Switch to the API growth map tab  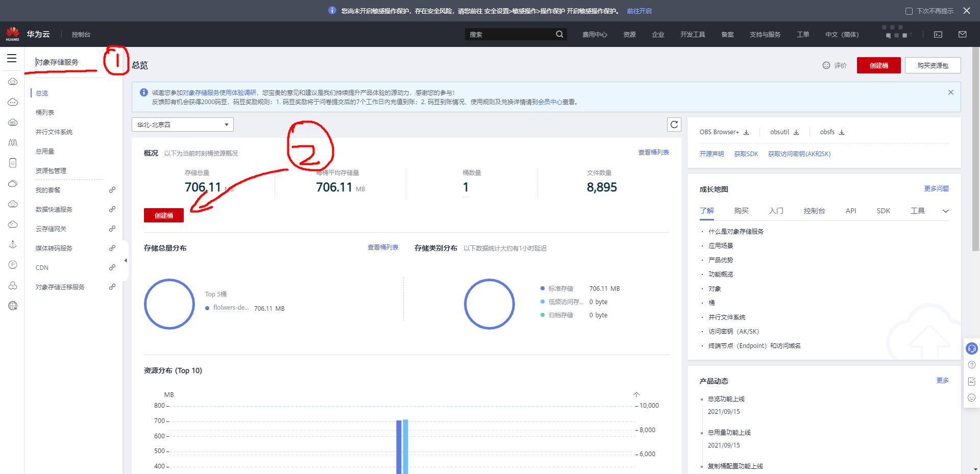(851, 211)
